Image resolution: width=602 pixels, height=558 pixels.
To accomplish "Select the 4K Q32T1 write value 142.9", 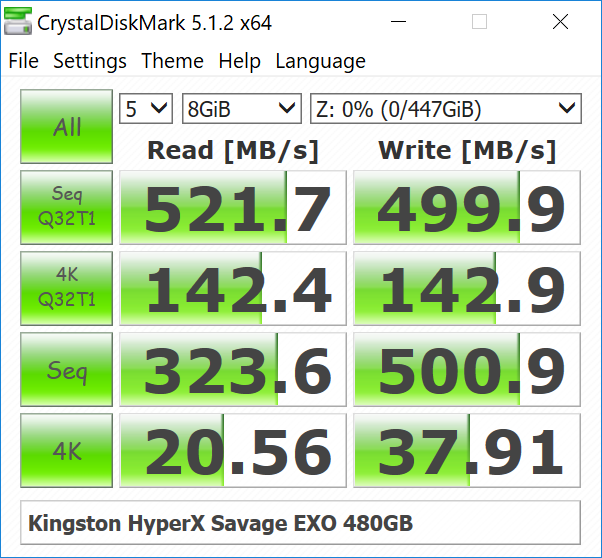I will click(467, 288).
